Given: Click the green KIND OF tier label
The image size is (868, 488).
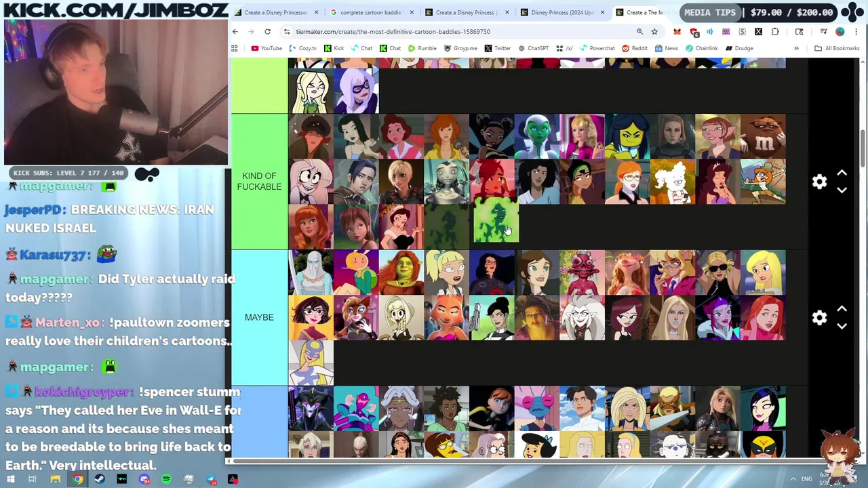Looking at the screenshot, I should click(x=259, y=182).
